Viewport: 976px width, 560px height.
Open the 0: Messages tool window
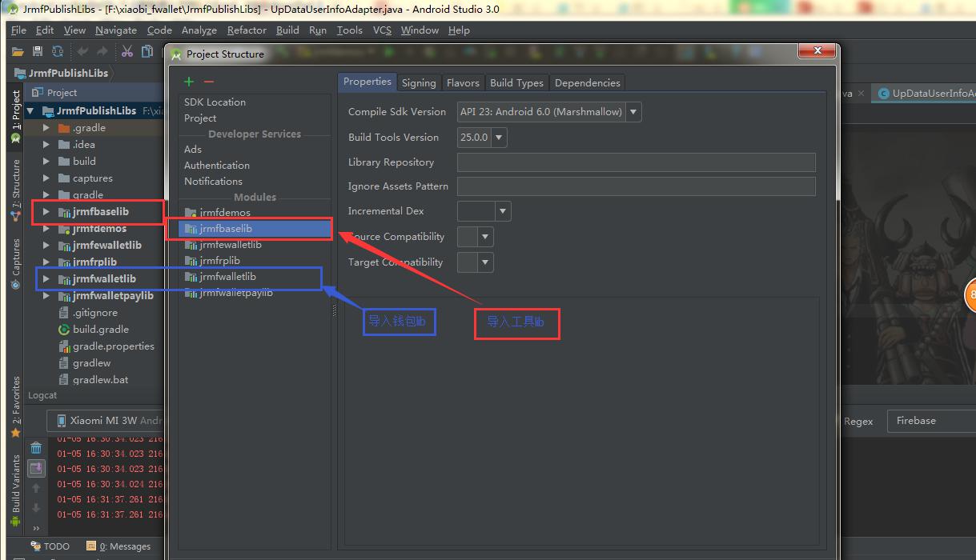(x=119, y=546)
